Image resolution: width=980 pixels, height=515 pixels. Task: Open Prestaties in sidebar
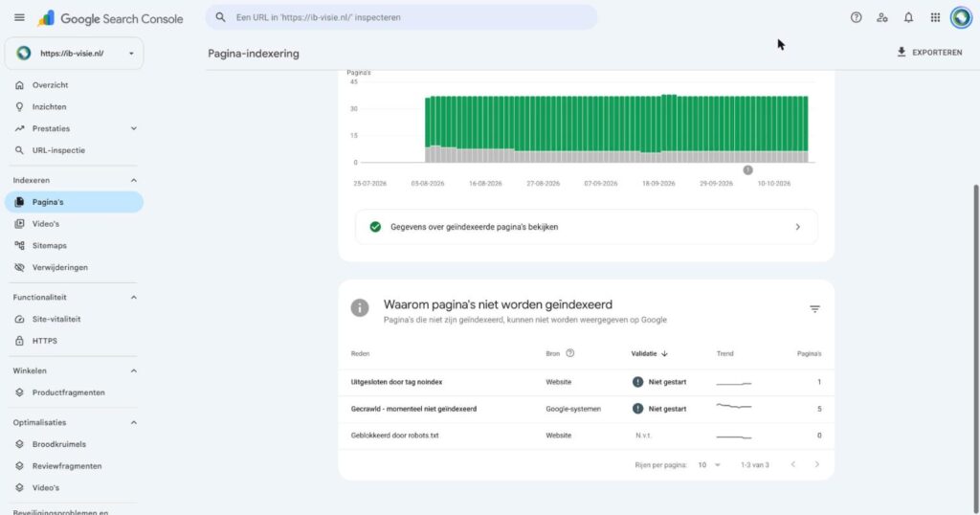click(52, 128)
